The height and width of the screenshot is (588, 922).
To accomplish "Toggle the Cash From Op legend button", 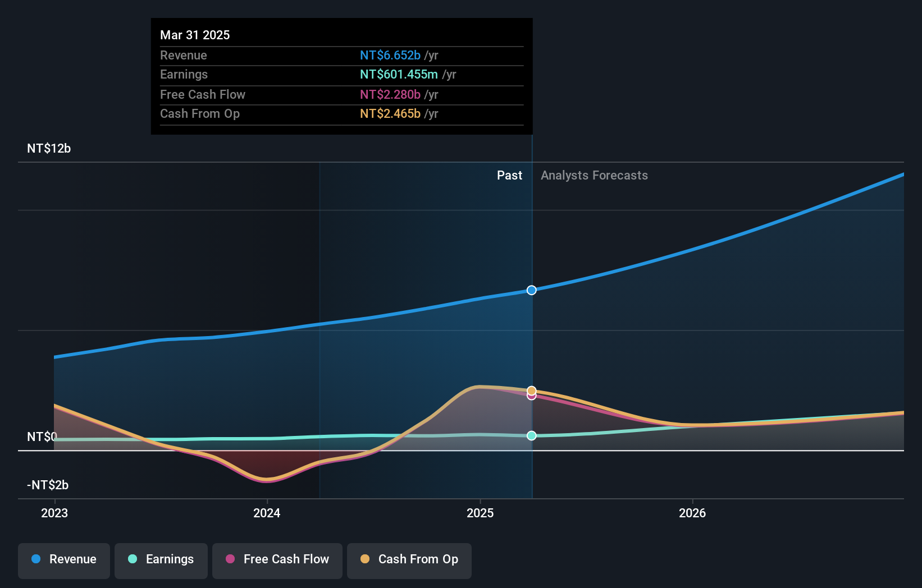I will [409, 561].
